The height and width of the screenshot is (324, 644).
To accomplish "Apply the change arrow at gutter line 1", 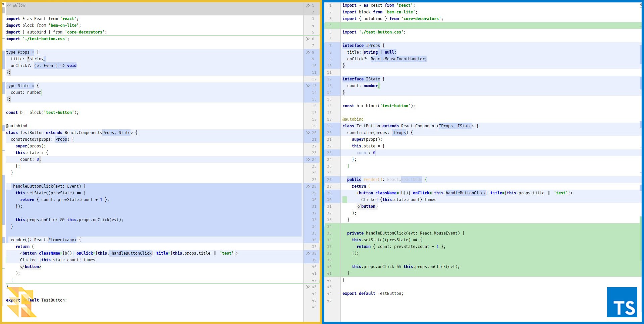I will tap(308, 5).
